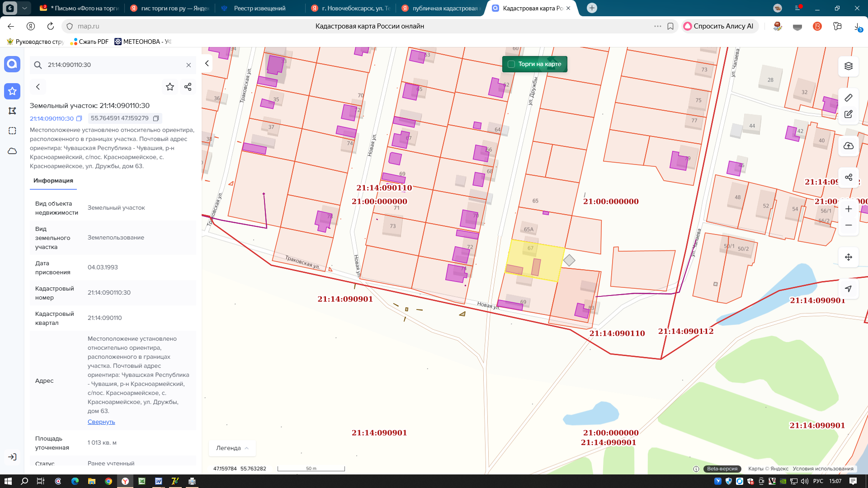
Task: Select the Информация tab
Action: 53,180
